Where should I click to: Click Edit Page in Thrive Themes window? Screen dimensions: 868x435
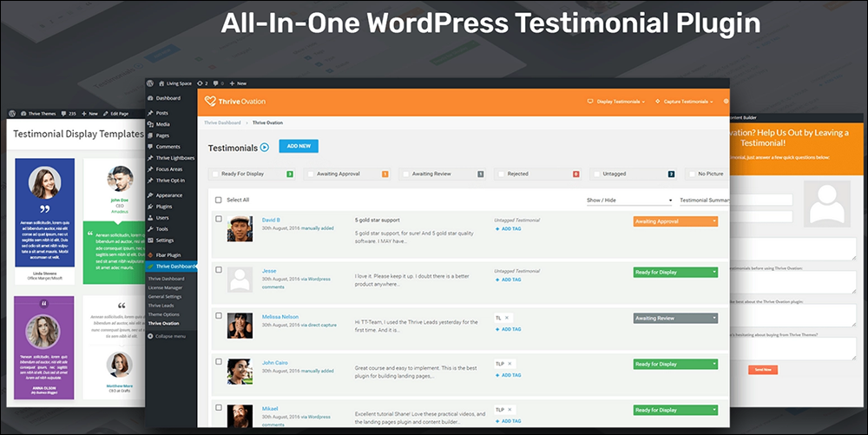coord(115,114)
